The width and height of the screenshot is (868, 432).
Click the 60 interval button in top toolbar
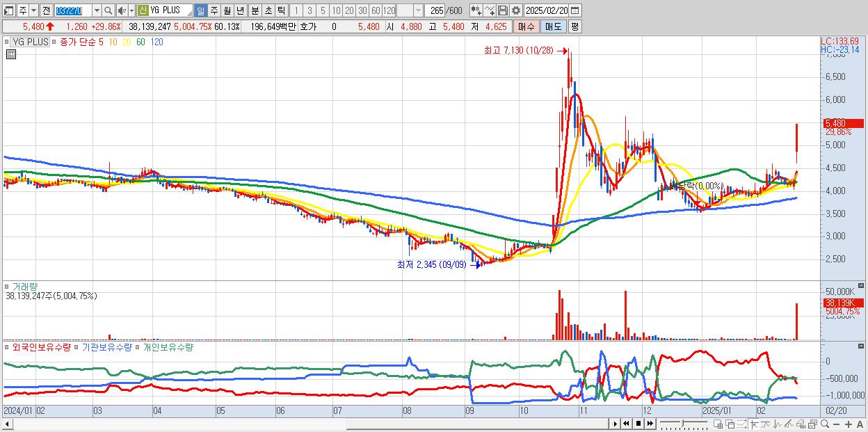click(x=376, y=10)
